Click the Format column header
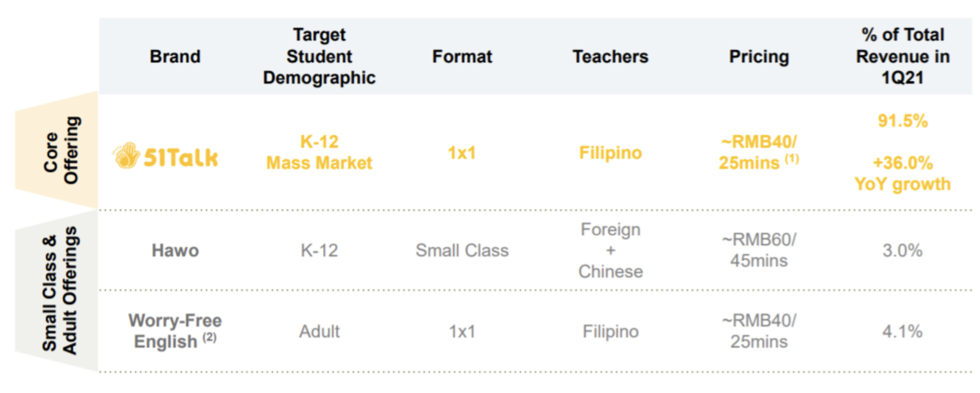This screenshot has width=980, height=393. pyautogui.click(x=462, y=56)
